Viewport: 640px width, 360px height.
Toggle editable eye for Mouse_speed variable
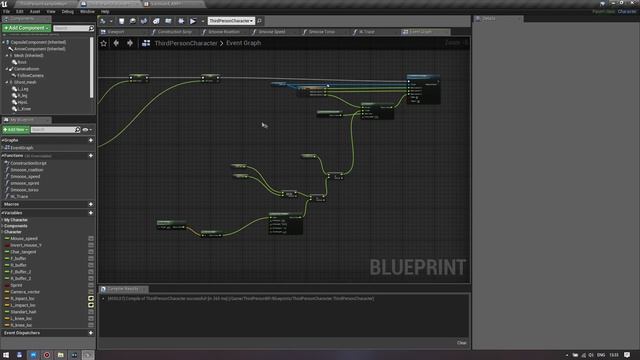point(91,239)
